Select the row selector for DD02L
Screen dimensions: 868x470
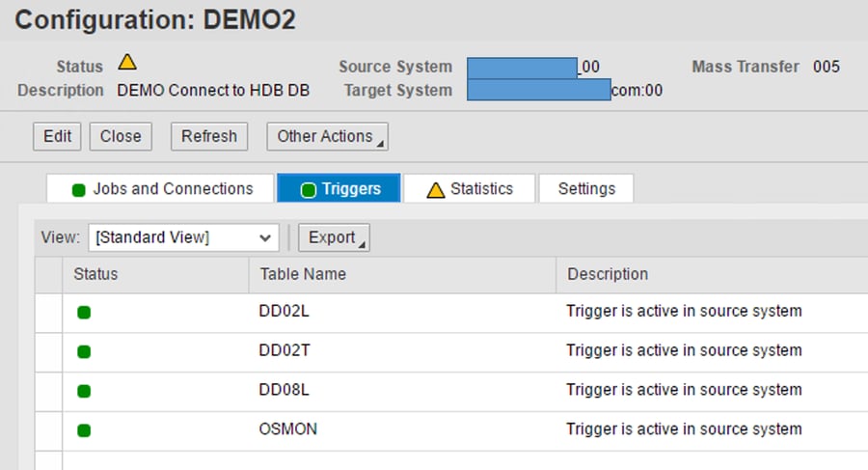click(x=49, y=313)
